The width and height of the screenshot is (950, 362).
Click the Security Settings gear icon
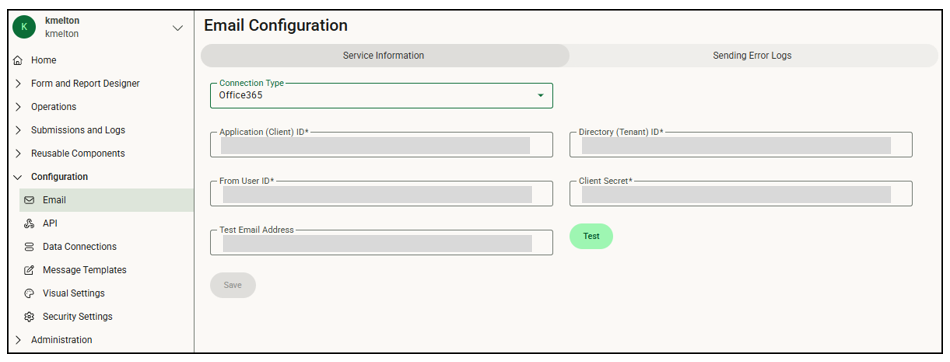pos(29,317)
